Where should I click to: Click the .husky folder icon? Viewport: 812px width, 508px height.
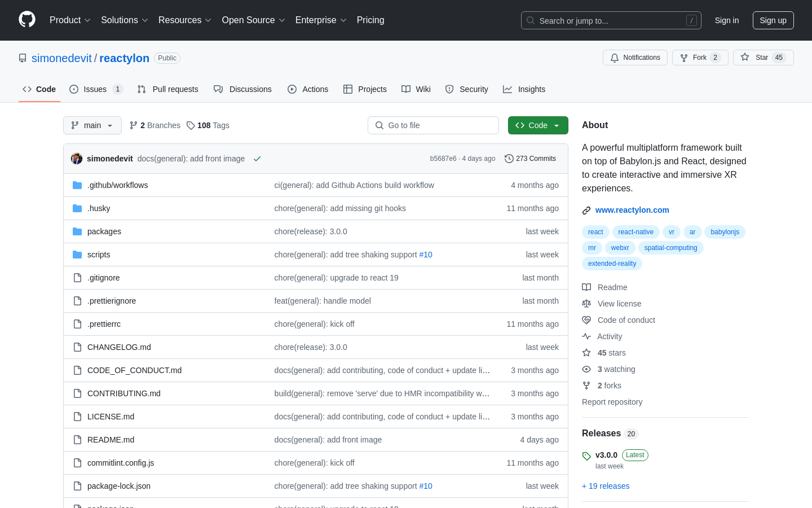77,208
